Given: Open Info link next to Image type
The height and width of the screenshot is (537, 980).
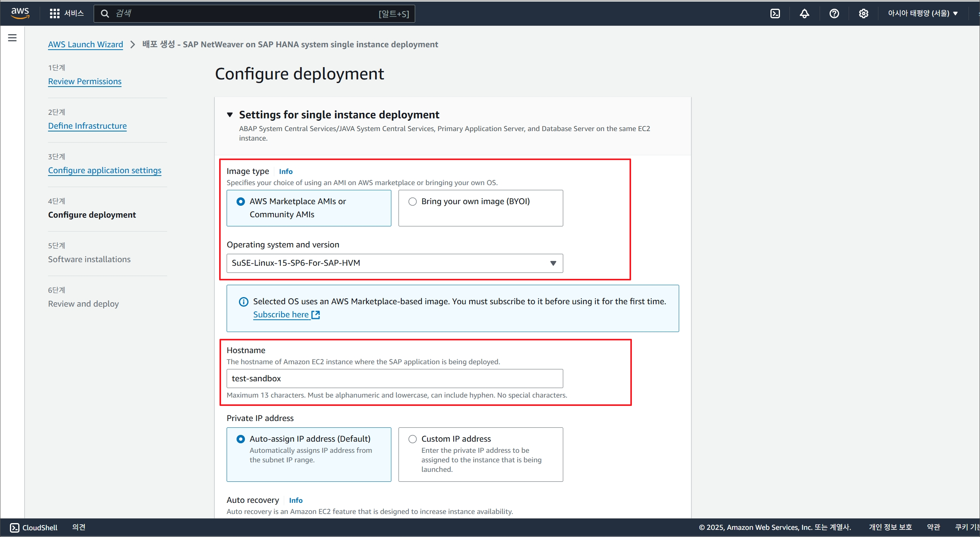Looking at the screenshot, I should [286, 172].
